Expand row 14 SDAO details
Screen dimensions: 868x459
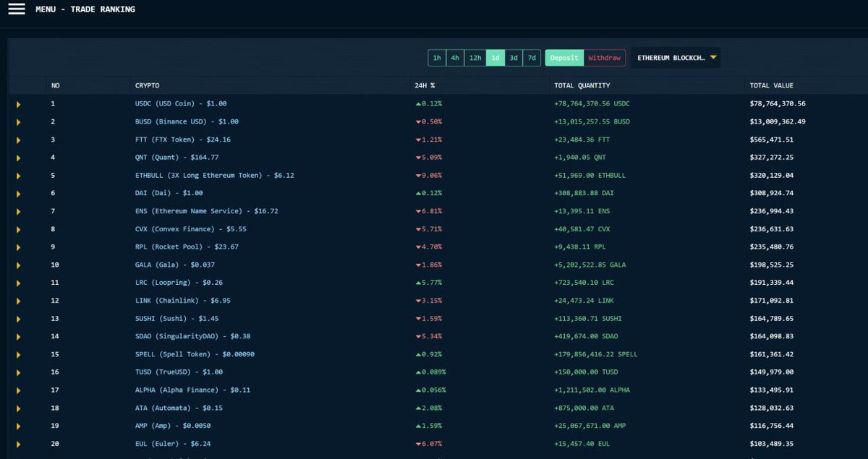tap(18, 337)
